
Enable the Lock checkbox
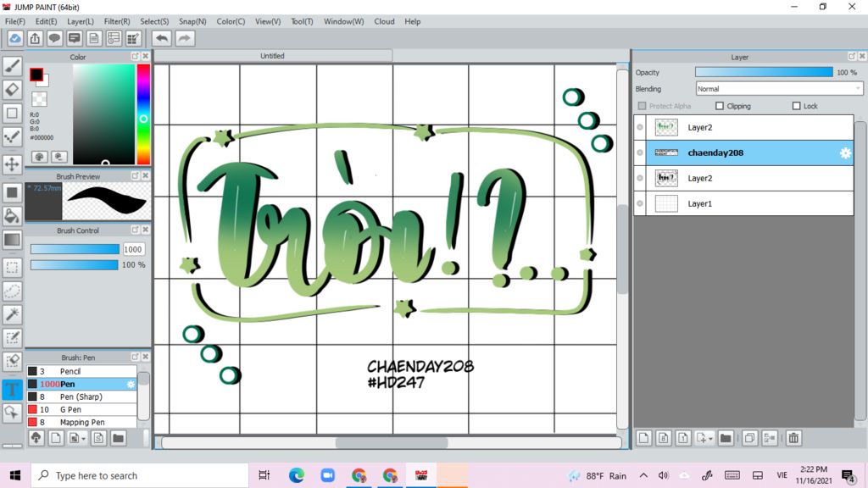(x=797, y=106)
